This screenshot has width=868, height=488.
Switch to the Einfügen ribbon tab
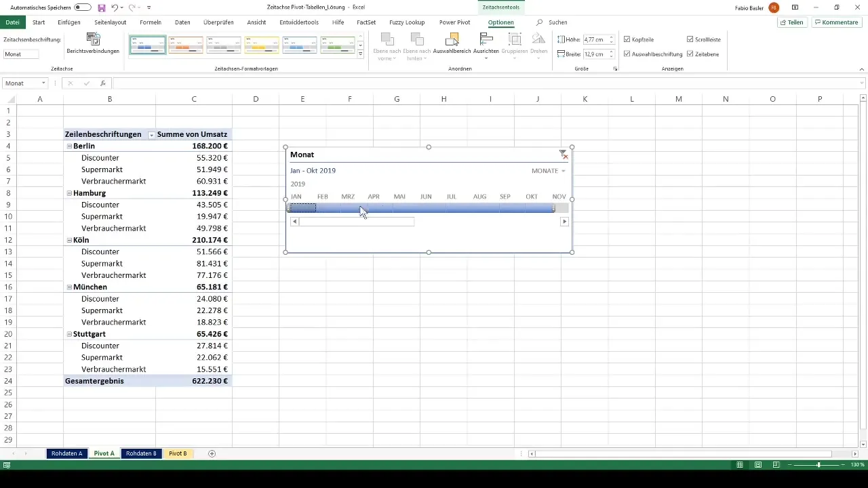(69, 22)
